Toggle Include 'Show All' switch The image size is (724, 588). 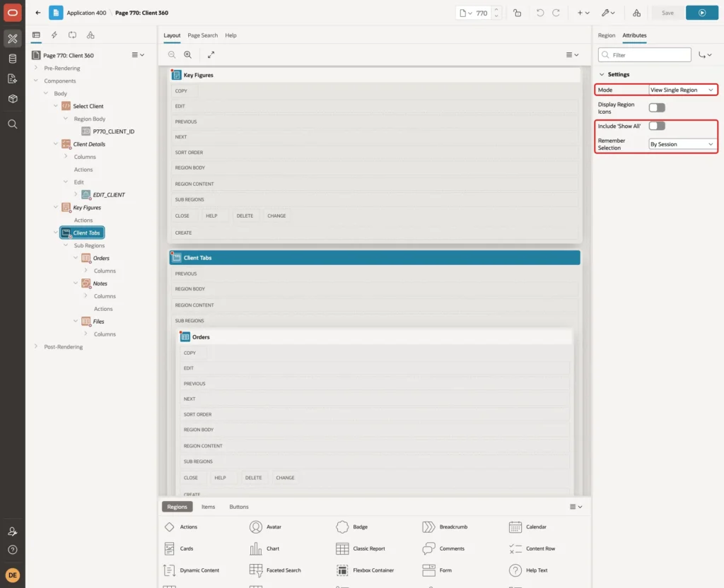[x=657, y=126]
